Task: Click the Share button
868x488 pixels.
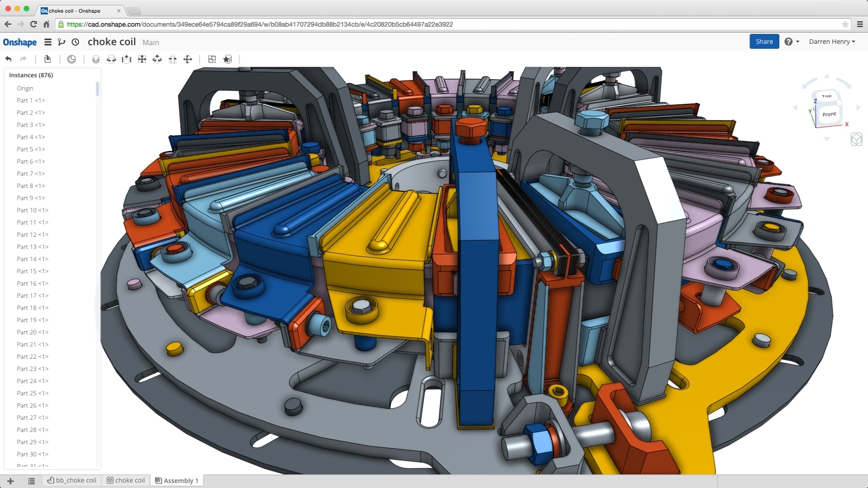Action: click(764, 41)
